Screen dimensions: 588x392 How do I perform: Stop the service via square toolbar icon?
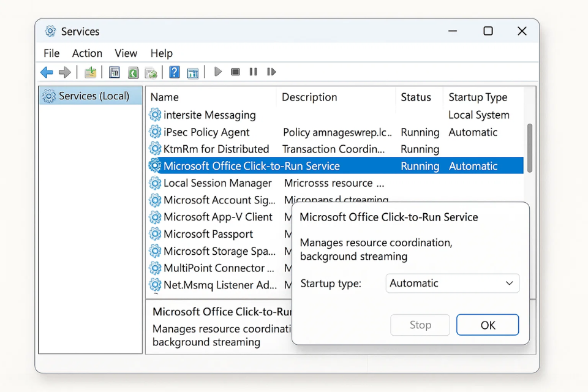pos(235,72)
